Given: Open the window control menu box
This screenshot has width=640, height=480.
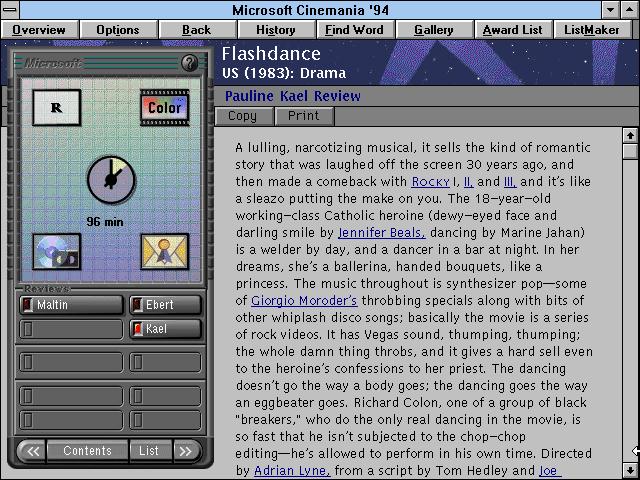Looking at the screenshot, I should pyautogui.click(x=9, y=10).
